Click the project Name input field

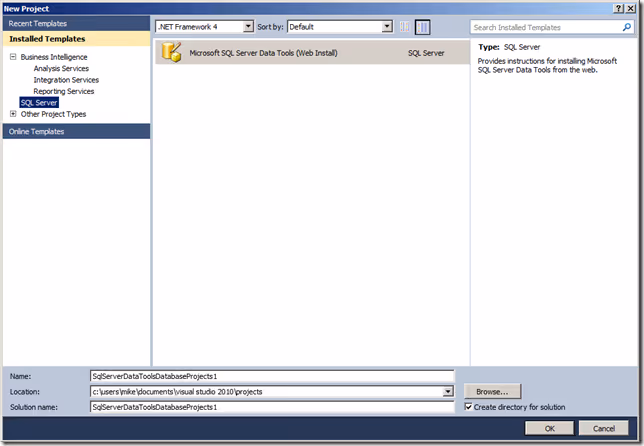272,376
